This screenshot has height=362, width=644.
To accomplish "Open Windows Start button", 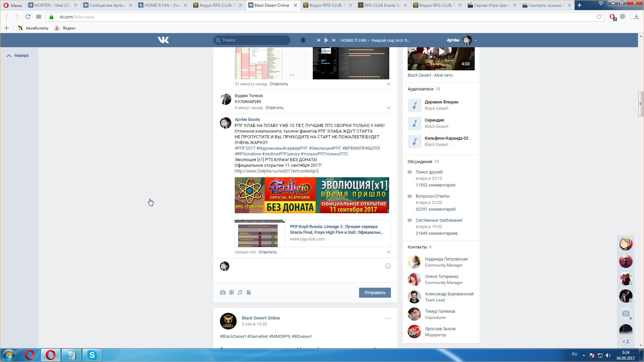I will [x=9, y=355].
